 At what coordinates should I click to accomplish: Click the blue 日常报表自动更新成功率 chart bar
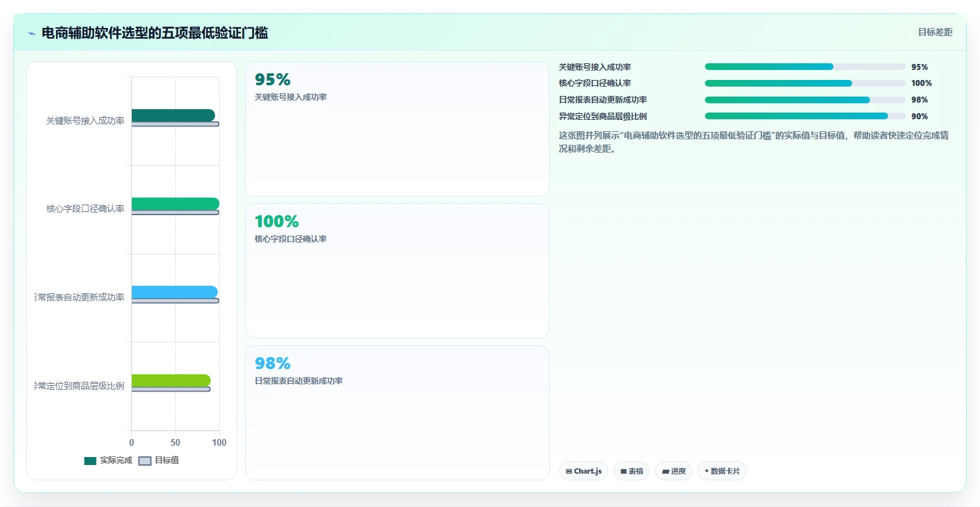175,292
